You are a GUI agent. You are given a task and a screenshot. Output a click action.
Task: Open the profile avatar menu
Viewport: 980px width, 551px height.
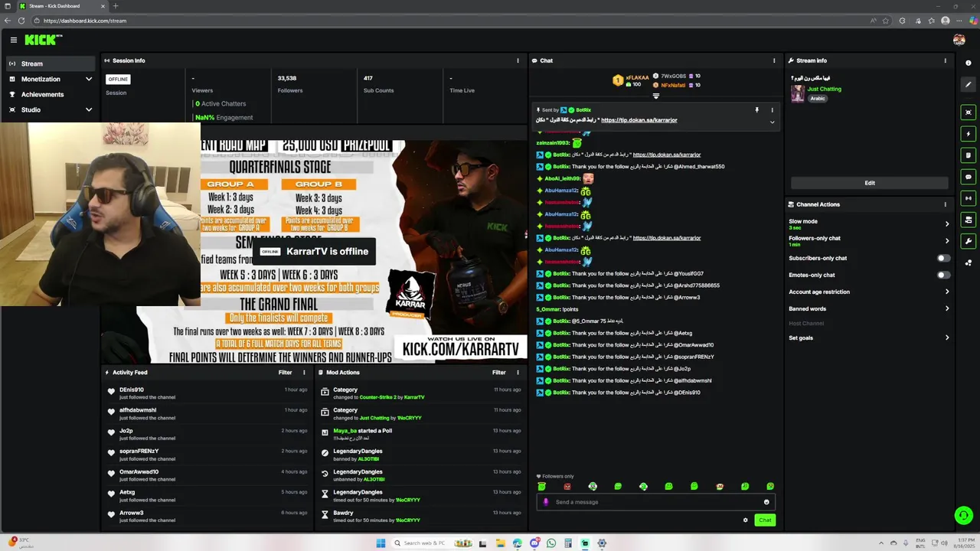pos(959,40)
